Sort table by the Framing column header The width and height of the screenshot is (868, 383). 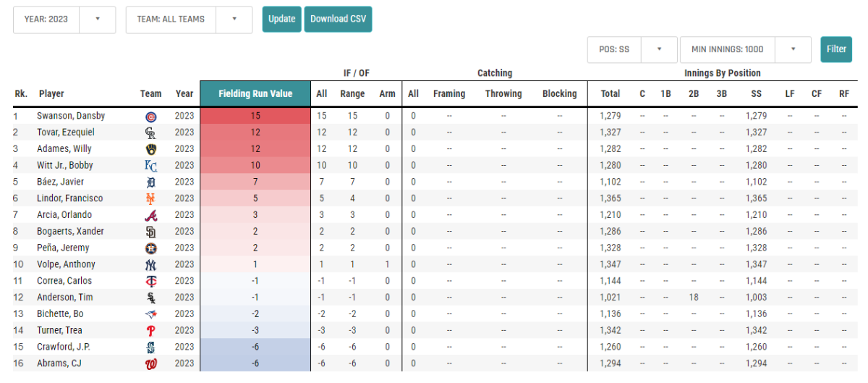449,93
